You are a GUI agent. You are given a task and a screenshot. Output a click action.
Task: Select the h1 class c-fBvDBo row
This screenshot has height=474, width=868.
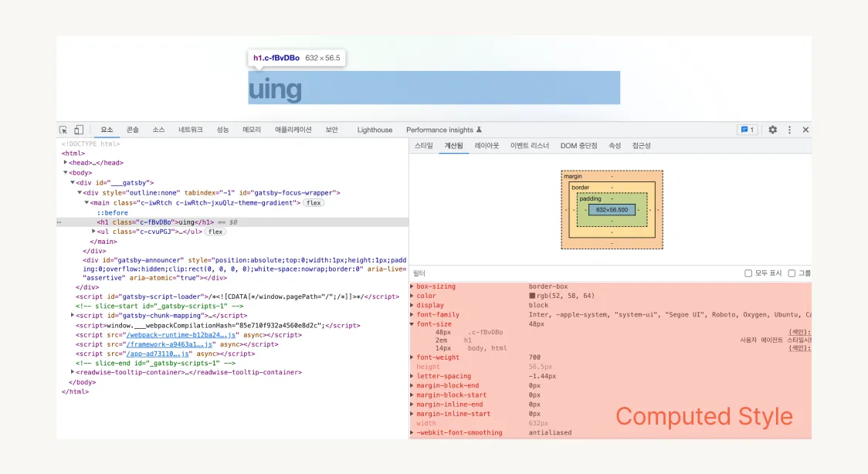tap(232, 222)
